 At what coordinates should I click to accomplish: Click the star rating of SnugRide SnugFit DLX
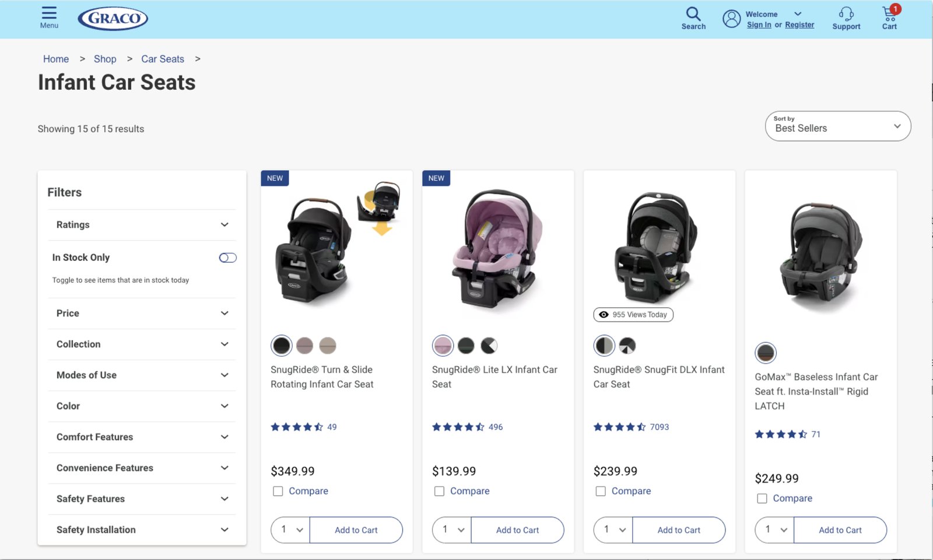click(x=620, y=427)
